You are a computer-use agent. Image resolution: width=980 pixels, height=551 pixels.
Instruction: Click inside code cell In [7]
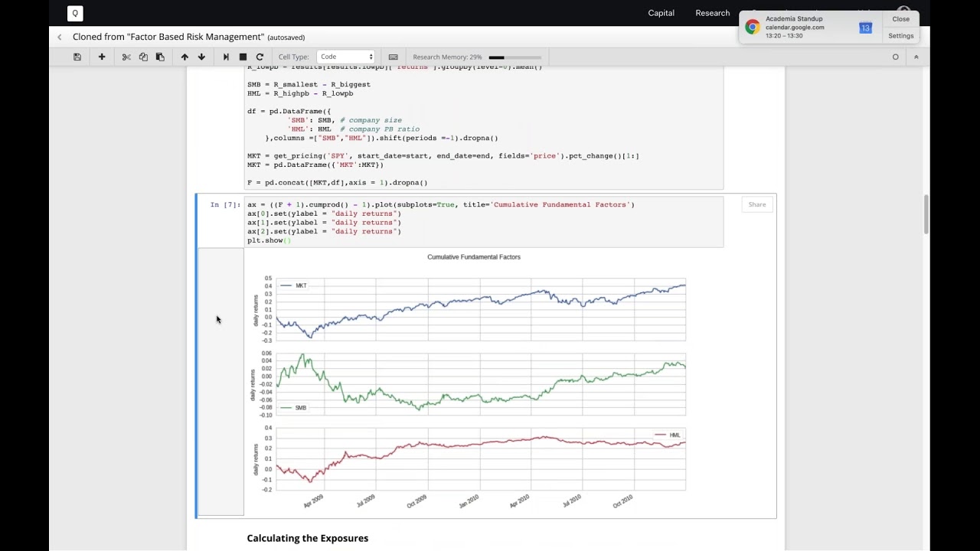pyautogui.click(x=483, y=222)
